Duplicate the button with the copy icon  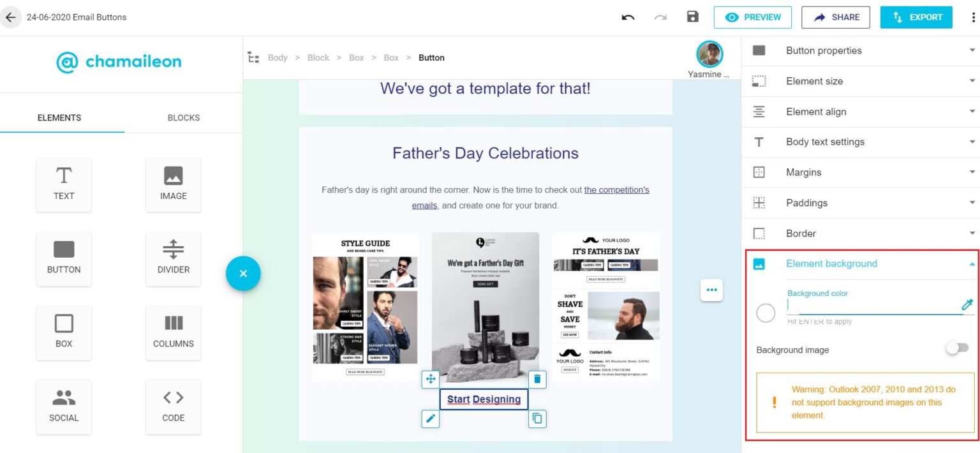pos(537,419)
